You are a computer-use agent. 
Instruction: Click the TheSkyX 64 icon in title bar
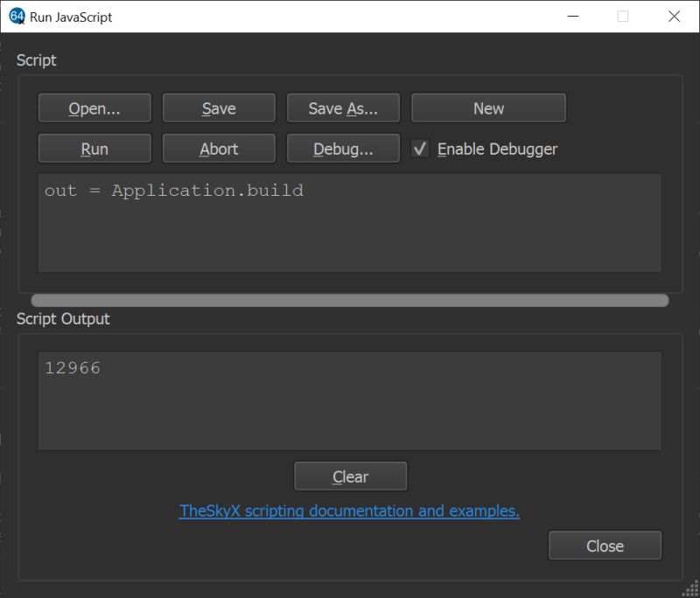tap(17, 17)
